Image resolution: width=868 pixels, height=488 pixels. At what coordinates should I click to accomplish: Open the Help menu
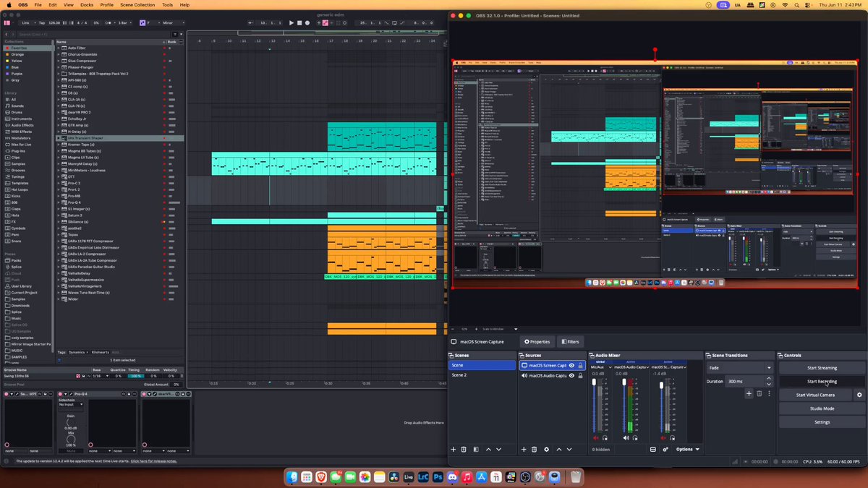[x=184, y=4]
